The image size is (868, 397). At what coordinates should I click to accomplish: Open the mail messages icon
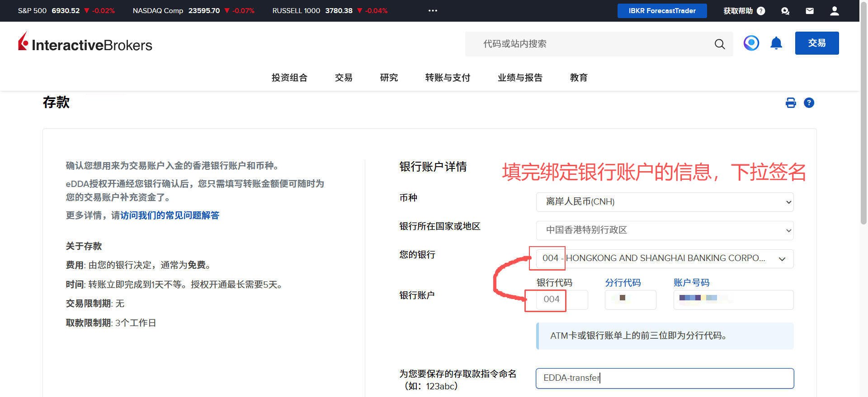[x=810, y=11]
